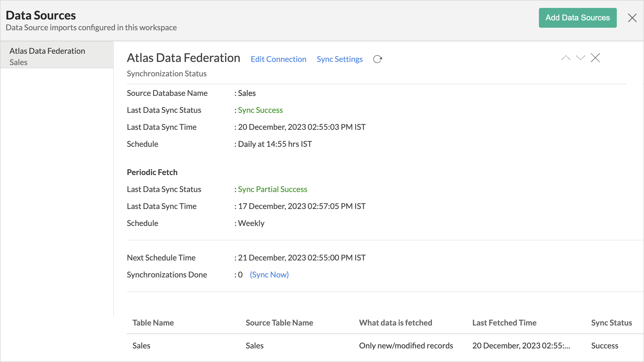Click the Sync Now link
Image resolution: width=644 pixels, height=362 pixels.
click(x=269, y=275)
